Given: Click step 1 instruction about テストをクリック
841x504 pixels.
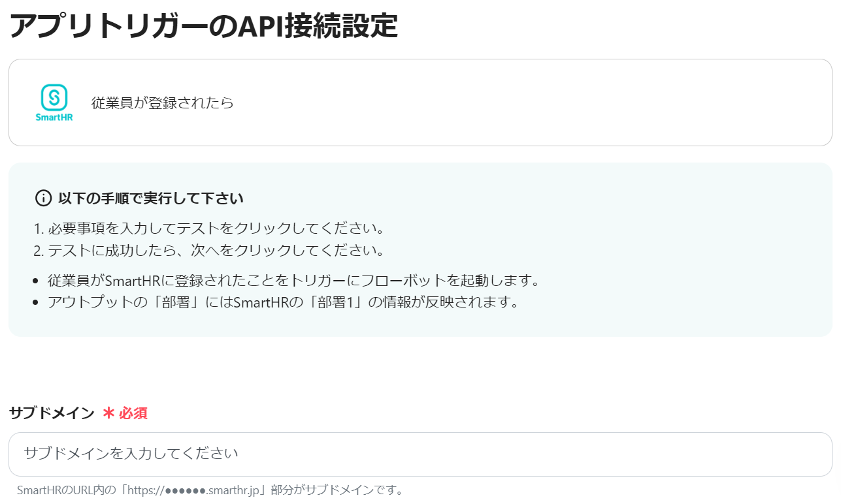Looking at the screenshot, I should 208,229.
